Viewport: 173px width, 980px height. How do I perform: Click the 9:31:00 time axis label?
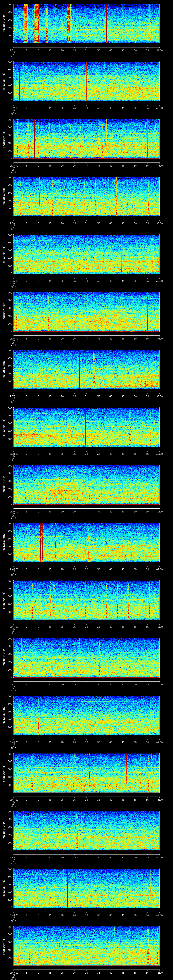[14, 50]
